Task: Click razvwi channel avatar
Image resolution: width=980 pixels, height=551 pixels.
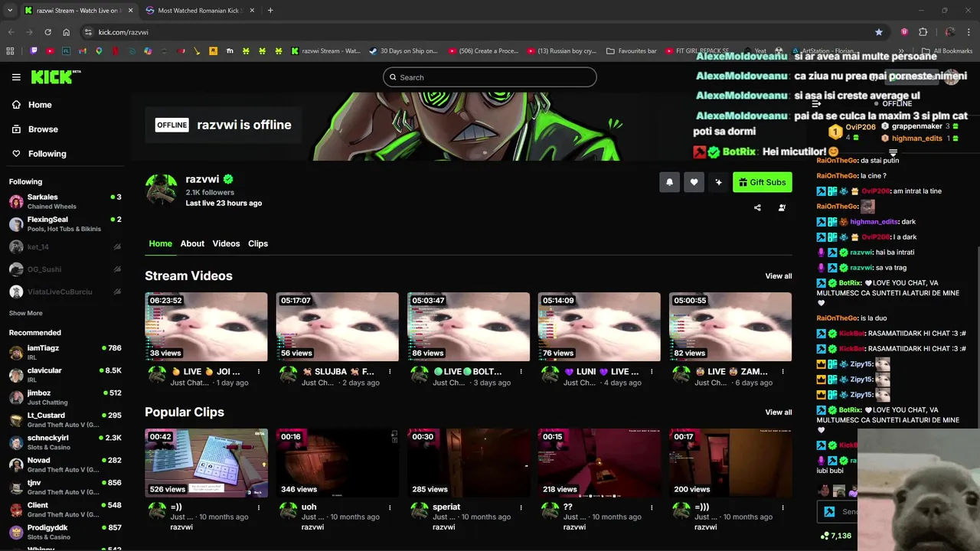Action: 162,190
